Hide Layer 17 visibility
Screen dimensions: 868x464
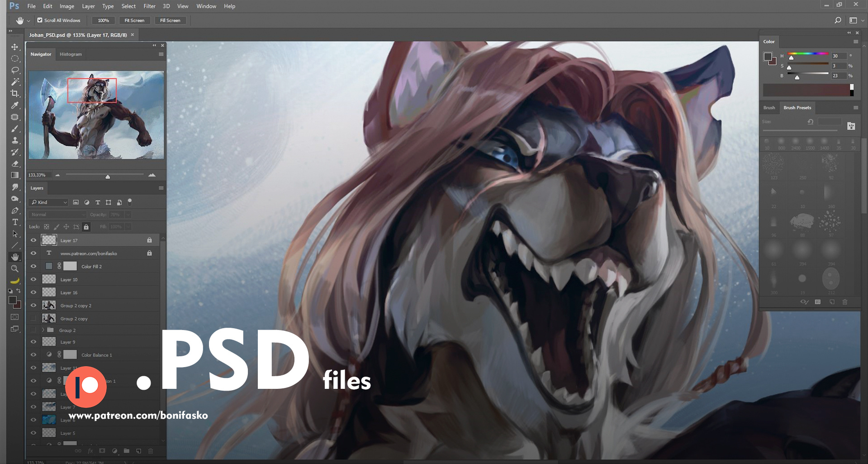[x=33, y=240]
